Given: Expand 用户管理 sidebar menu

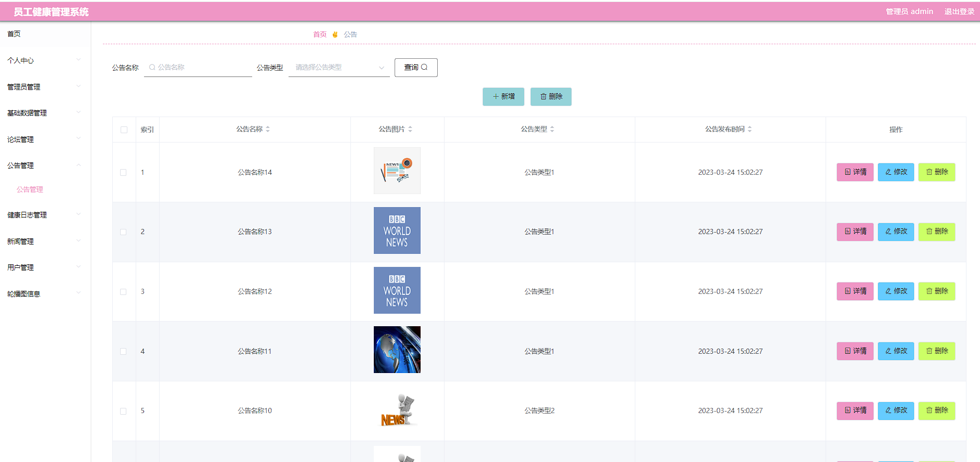Looking at the screenshot, I should pos(45,267).
